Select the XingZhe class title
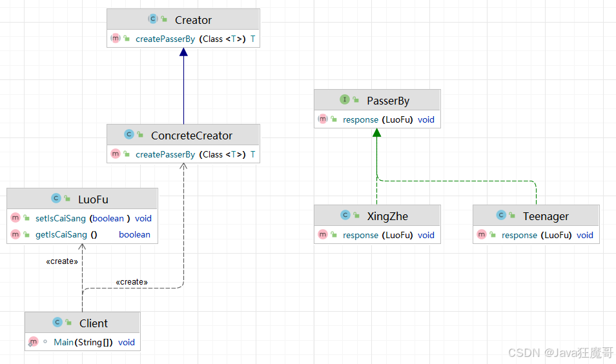The image size is (616, 364). (x=388, y=216)
